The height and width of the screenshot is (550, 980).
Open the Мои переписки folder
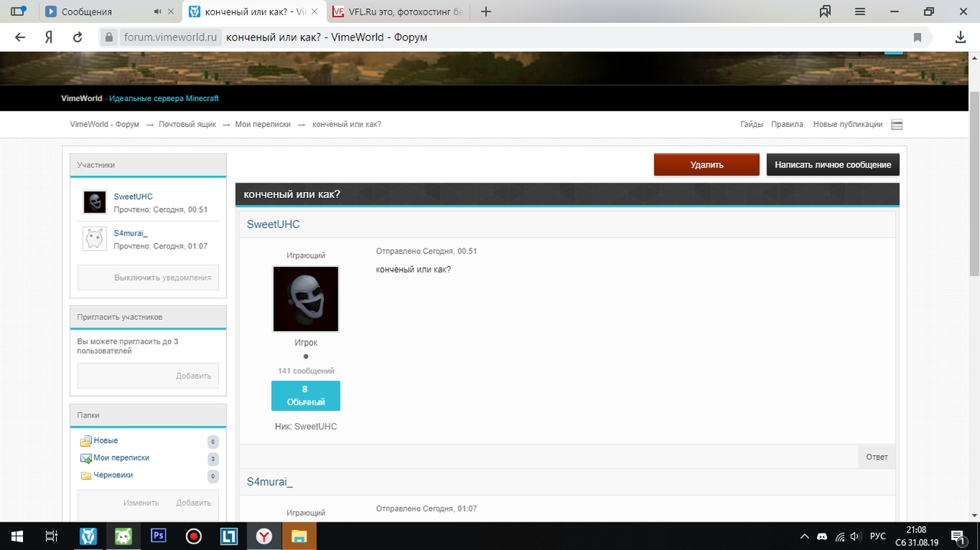(121, 457)
